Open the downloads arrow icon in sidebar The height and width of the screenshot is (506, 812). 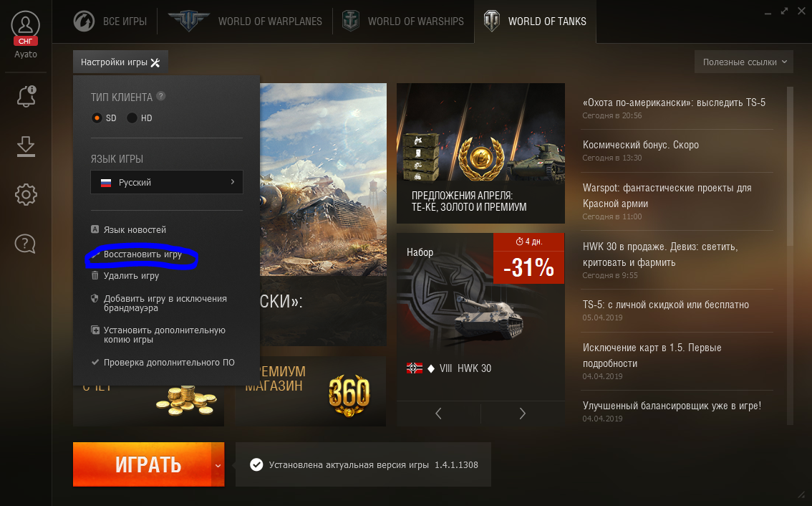[26, 147]
